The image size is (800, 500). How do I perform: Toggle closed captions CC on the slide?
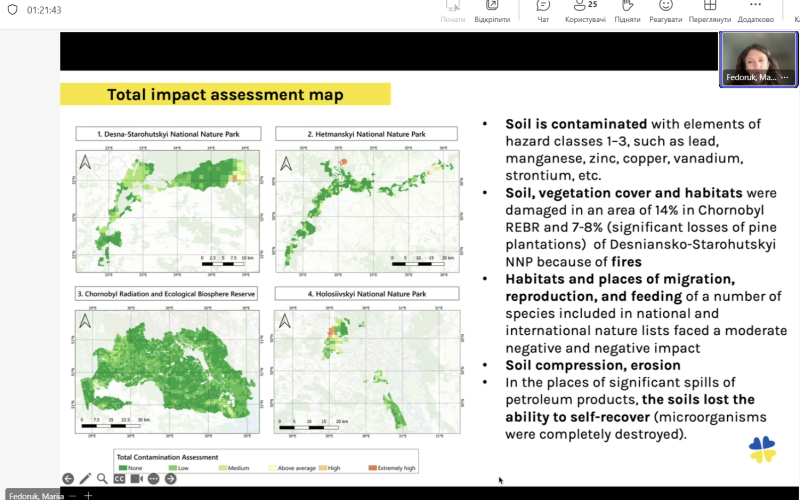[119, 479]
